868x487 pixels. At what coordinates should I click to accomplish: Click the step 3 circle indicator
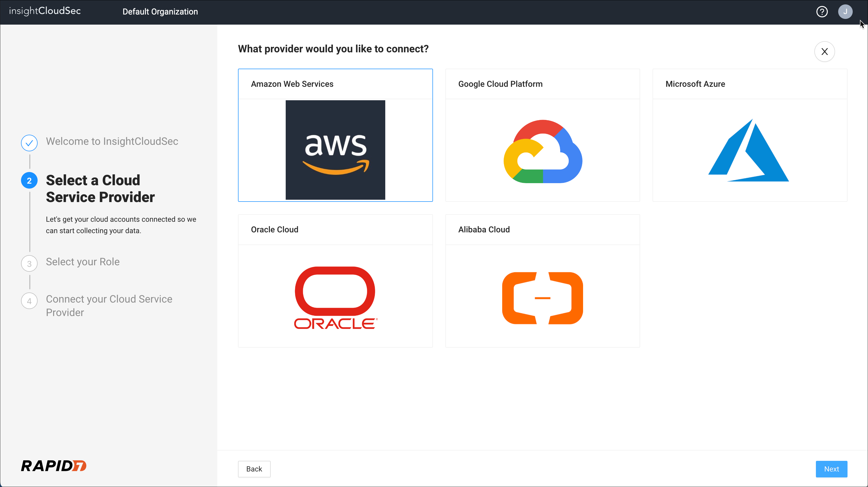click(x=29, y=263)
